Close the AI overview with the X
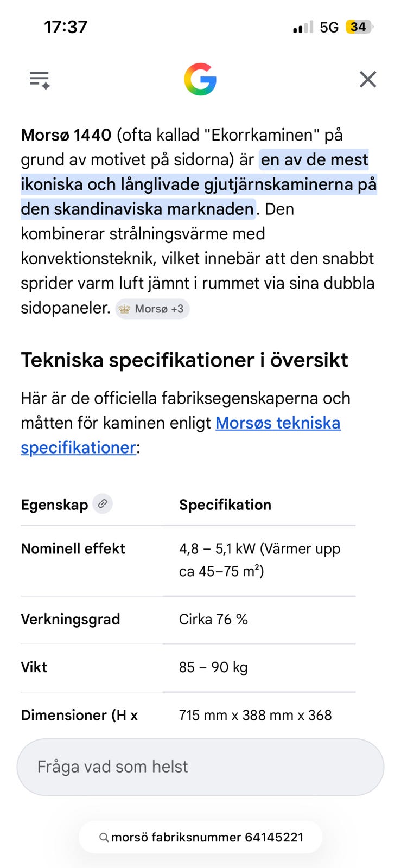The image size is (401, 868). 368,80
